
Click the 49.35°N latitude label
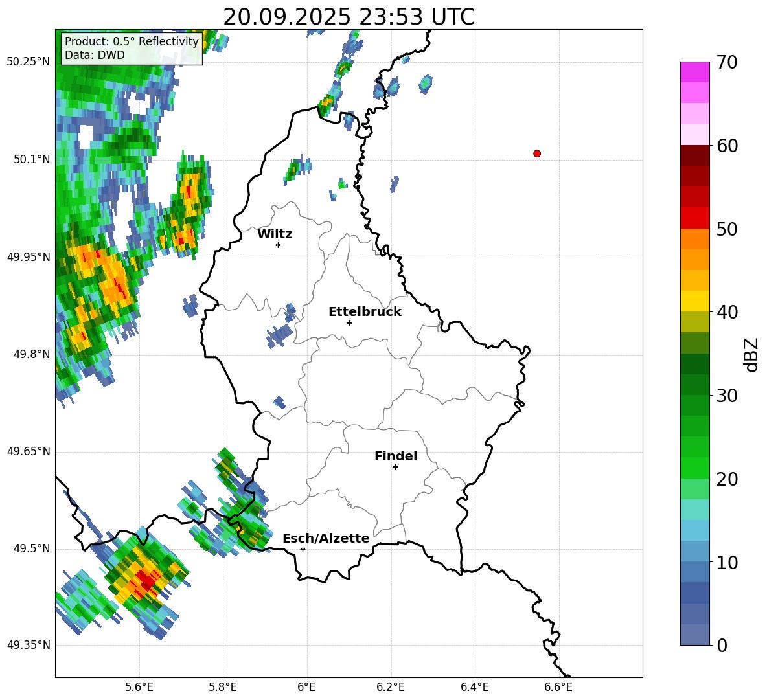click(x=29, y=645)
